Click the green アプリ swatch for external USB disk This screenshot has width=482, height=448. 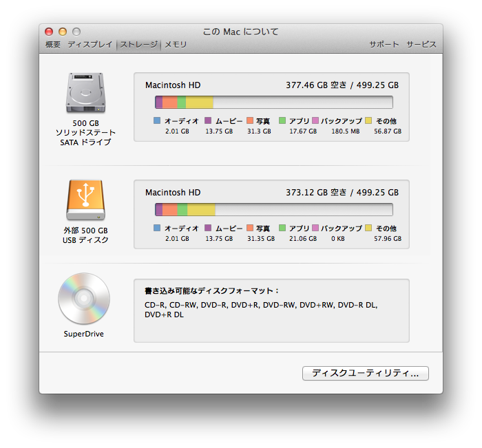click(282, 228)
